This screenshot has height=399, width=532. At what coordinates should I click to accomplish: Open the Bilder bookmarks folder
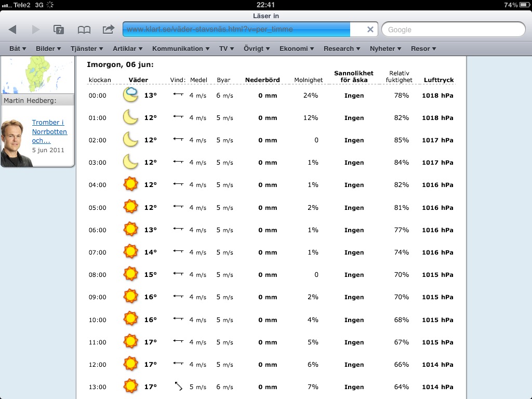point(48,48)
